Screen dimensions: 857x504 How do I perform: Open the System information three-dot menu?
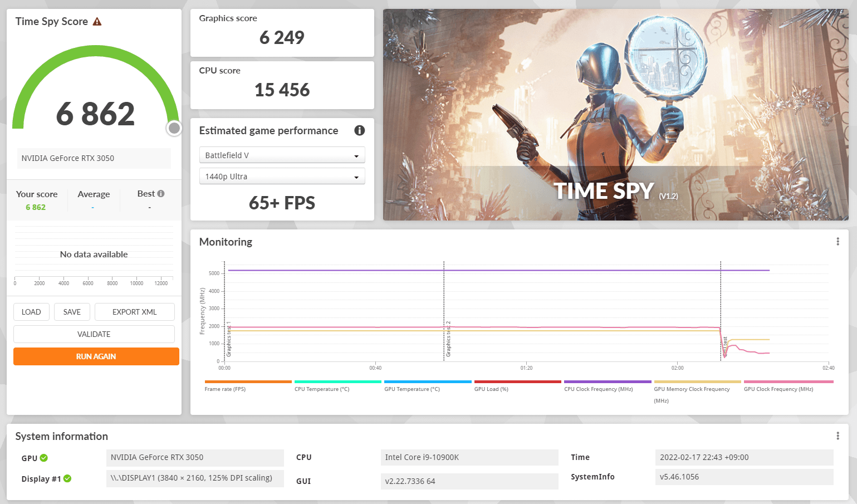tap(838, 436)
